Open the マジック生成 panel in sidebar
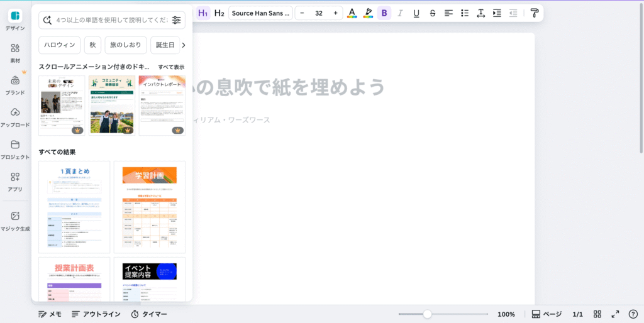This screenshot has height=323, width=644. point(15,220)
